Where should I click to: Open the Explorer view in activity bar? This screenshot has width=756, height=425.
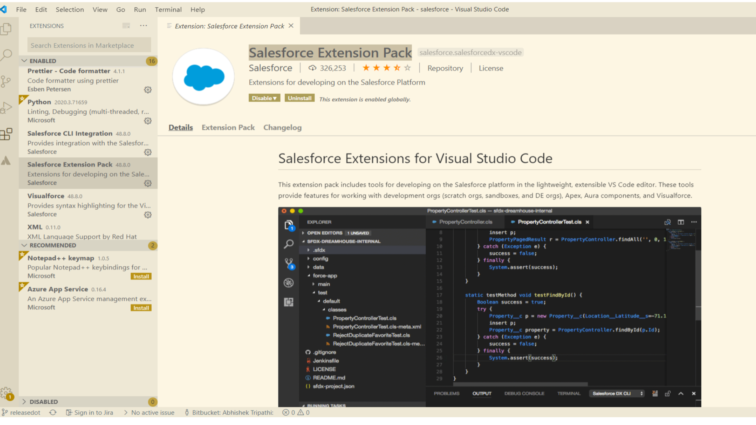(x=6, y=29)
